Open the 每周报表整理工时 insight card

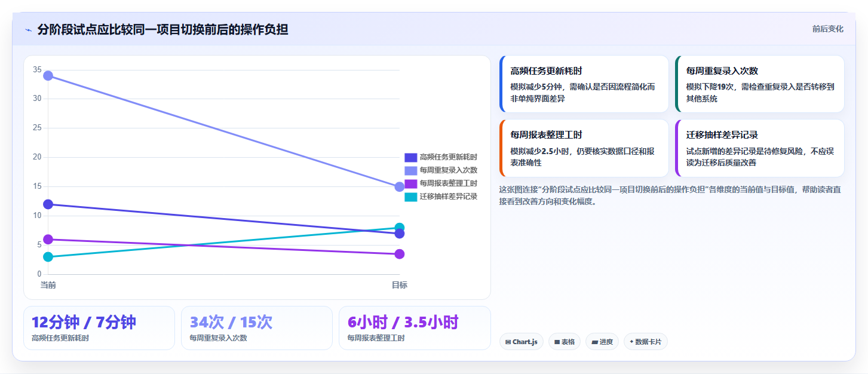pyautogui.click(x=584, y=148)
